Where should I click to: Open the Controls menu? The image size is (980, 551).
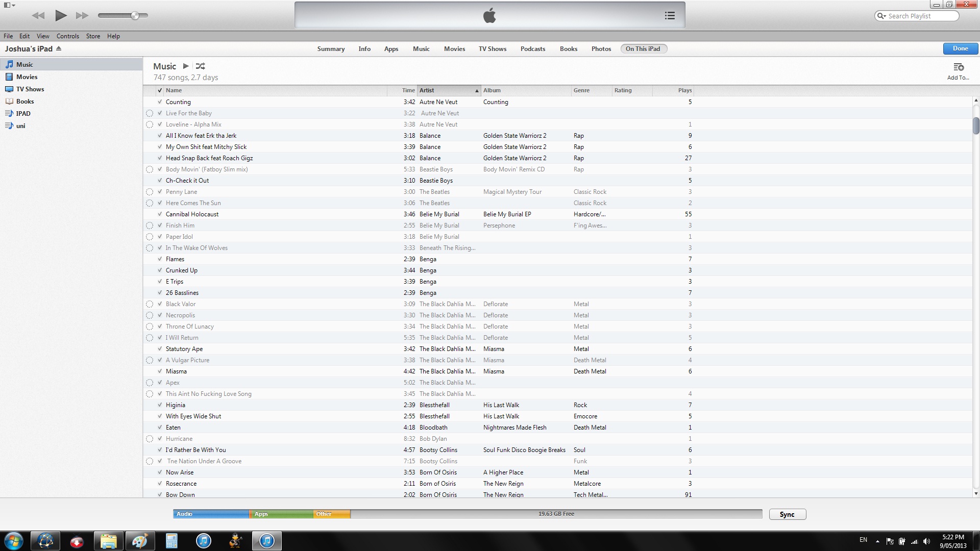tap(68, 36)
